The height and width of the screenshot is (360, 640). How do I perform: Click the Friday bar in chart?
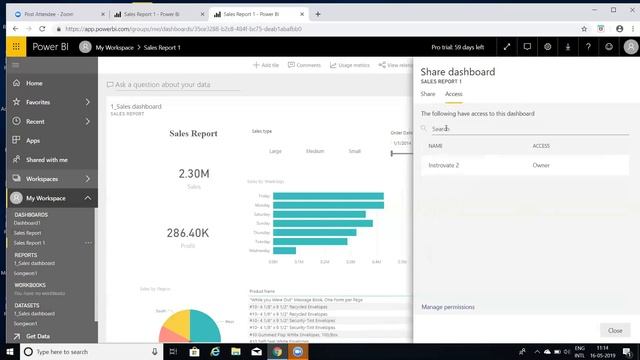point(328,196)
